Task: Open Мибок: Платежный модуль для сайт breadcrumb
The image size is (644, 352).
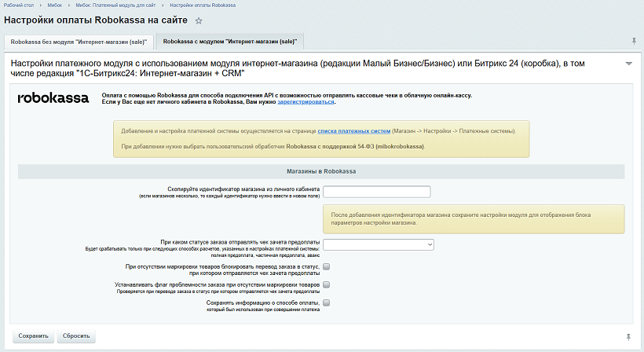Action: pyautogui.click(x=115, y=5)
